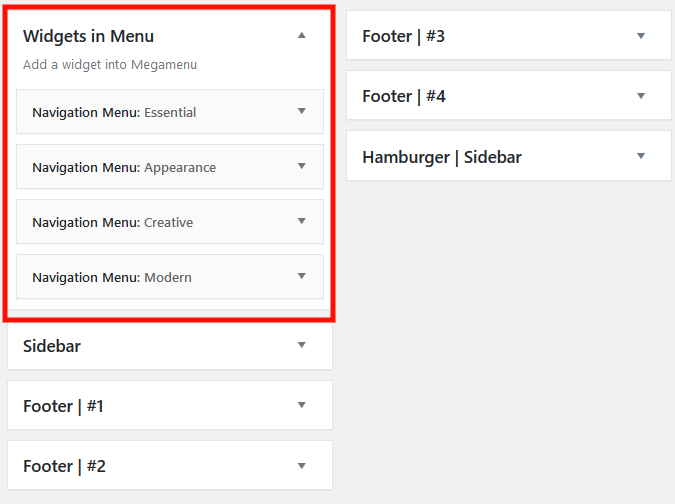Expand Footer | #1 area arrow
Image resolution: width=675 pixels, height=504 pixels.
(x=301, y=405)
